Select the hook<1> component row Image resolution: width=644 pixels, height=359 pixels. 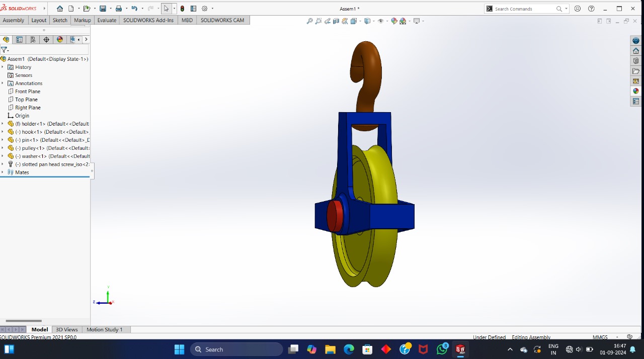[x=48, y=132]
